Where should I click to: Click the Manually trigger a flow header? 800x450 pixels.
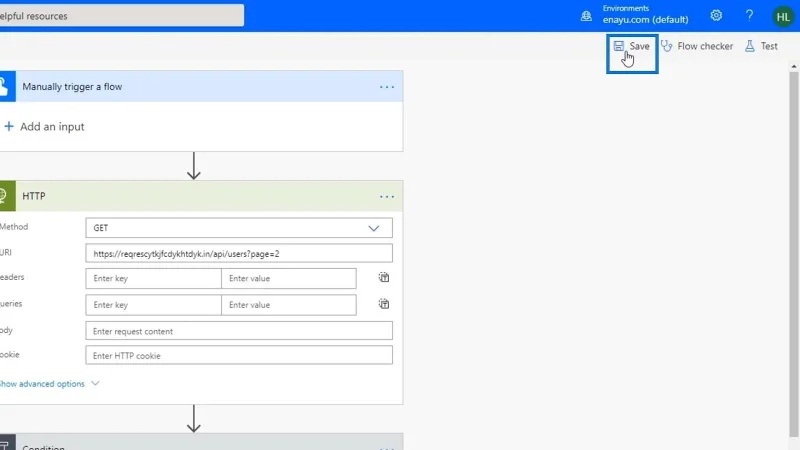pyautogui.click(x=201, y=87)
